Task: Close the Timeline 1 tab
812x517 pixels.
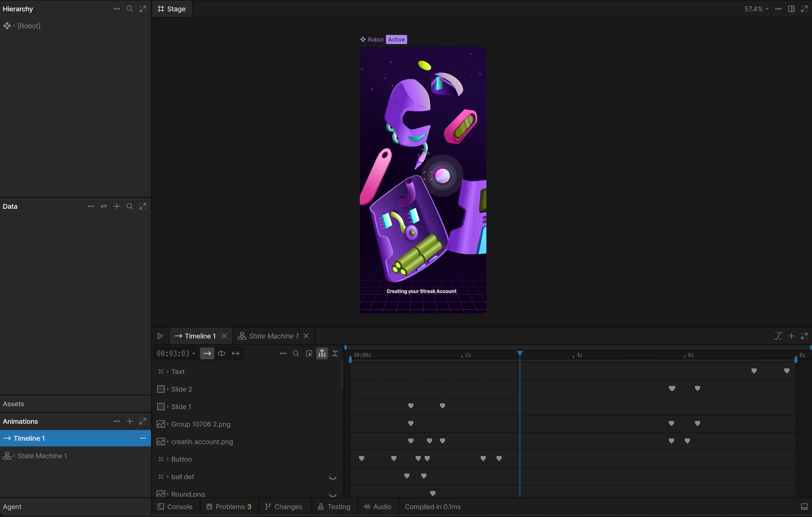Action: [224, 336]
